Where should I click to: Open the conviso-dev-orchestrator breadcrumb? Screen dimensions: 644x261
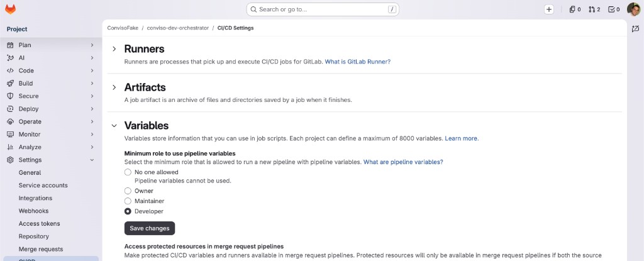pyautogui.click(x=178, y=28)
